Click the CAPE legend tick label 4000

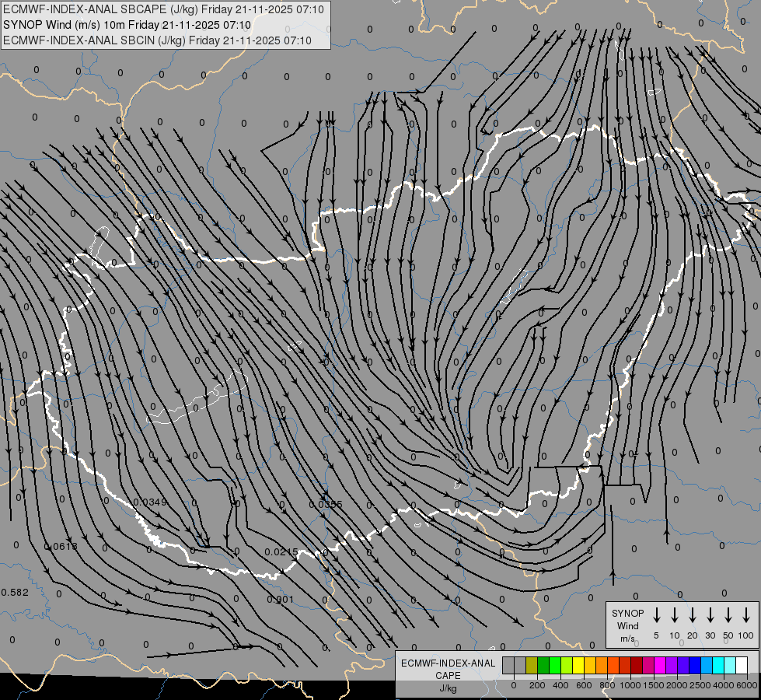(724, 685)
